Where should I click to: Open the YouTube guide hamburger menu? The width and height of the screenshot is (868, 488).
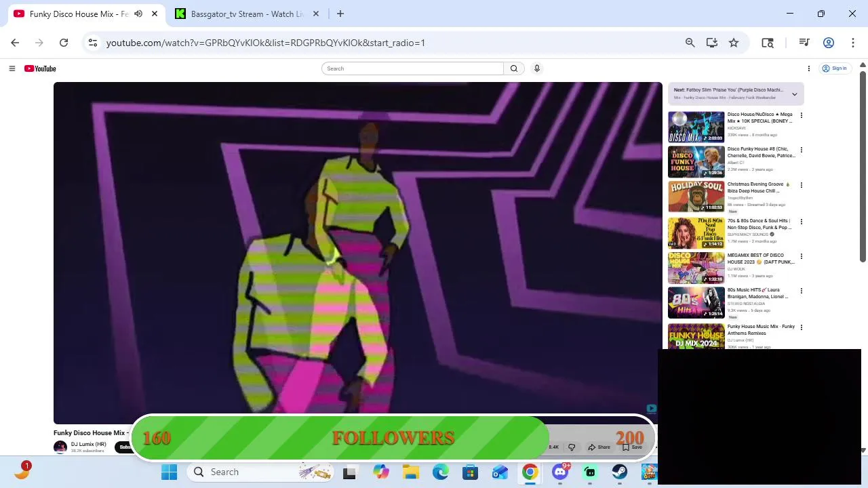pyautogui.click(x=12, y=68)
